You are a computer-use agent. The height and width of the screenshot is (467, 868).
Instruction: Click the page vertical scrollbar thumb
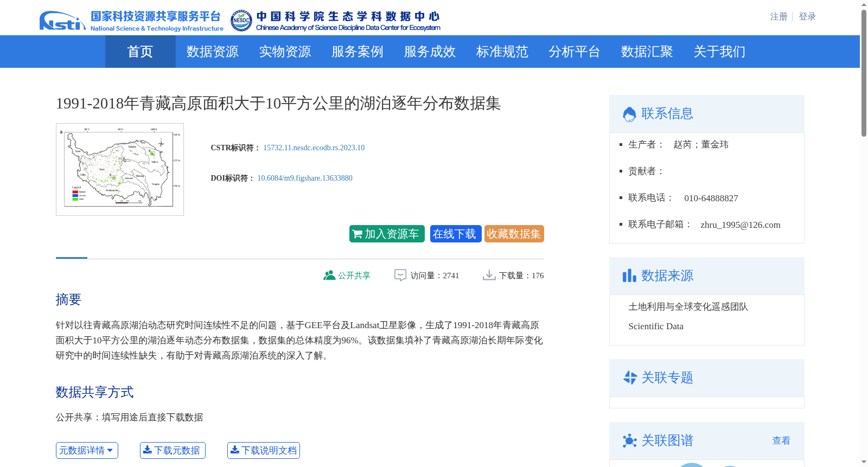(864, 73)
